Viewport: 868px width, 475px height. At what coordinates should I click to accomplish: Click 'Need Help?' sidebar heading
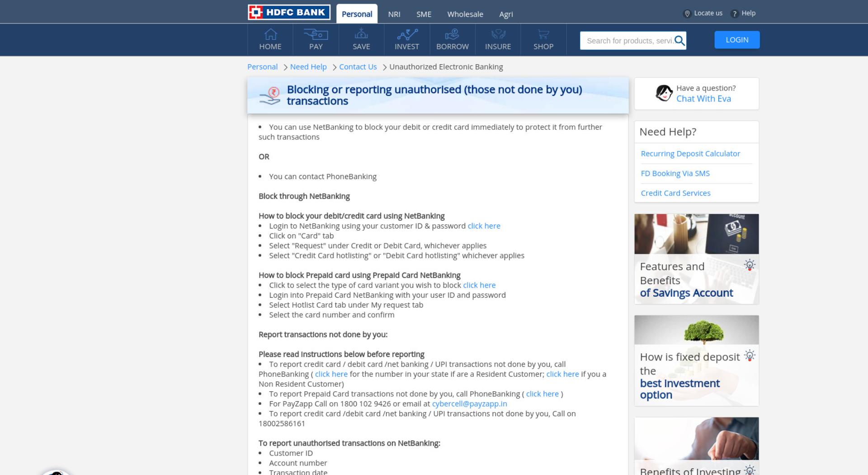click(668, 132)
